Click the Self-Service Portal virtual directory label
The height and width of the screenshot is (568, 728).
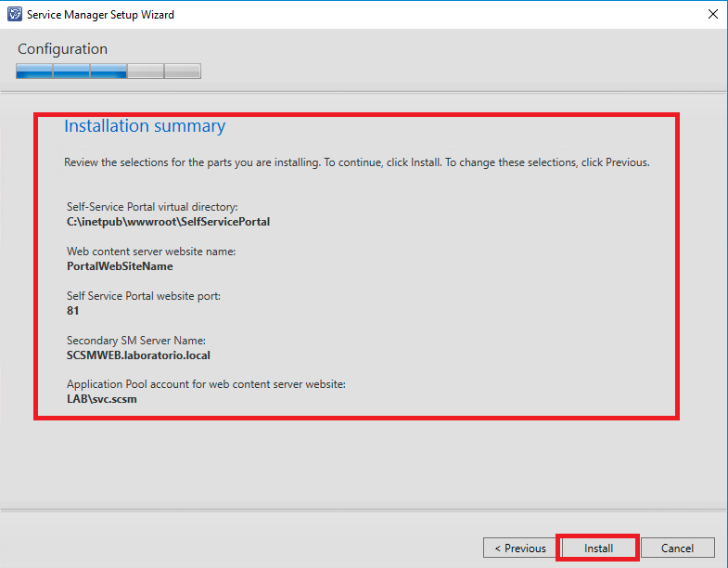pyautogui.click(x=152, y=207)
